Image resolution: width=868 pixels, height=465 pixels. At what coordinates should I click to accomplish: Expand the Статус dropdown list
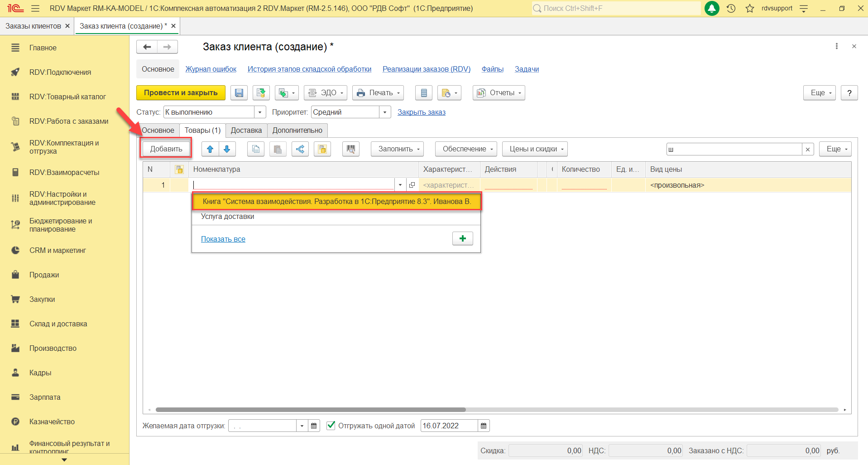[x=260, y=112]
